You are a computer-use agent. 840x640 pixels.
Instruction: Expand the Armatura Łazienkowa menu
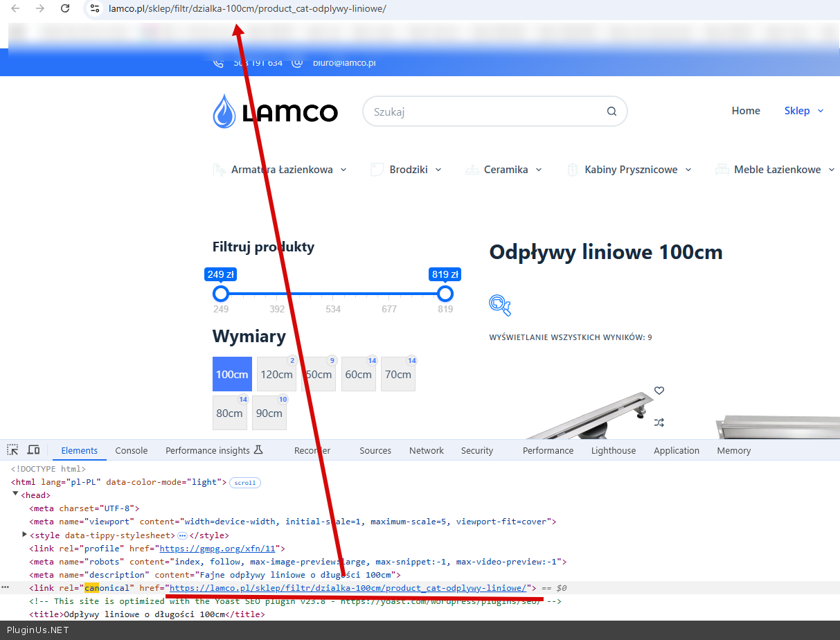click(289, 170)
